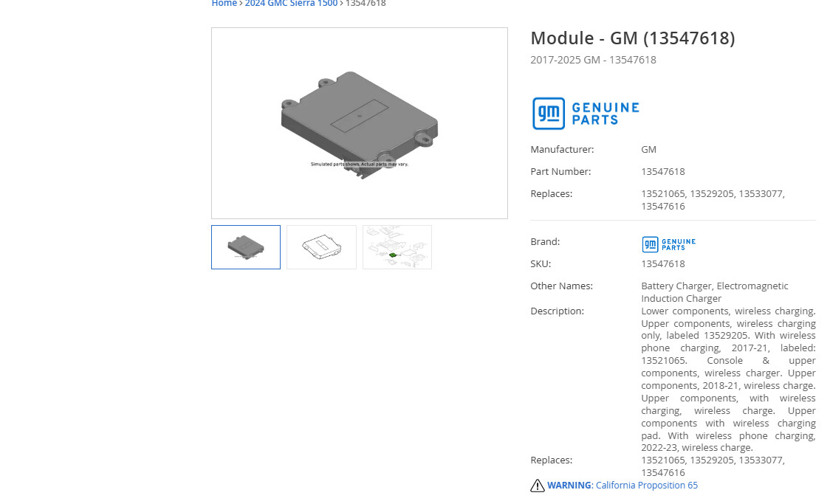
Task: Click the breadcrumb text 13547618
Action: point(366,4)
